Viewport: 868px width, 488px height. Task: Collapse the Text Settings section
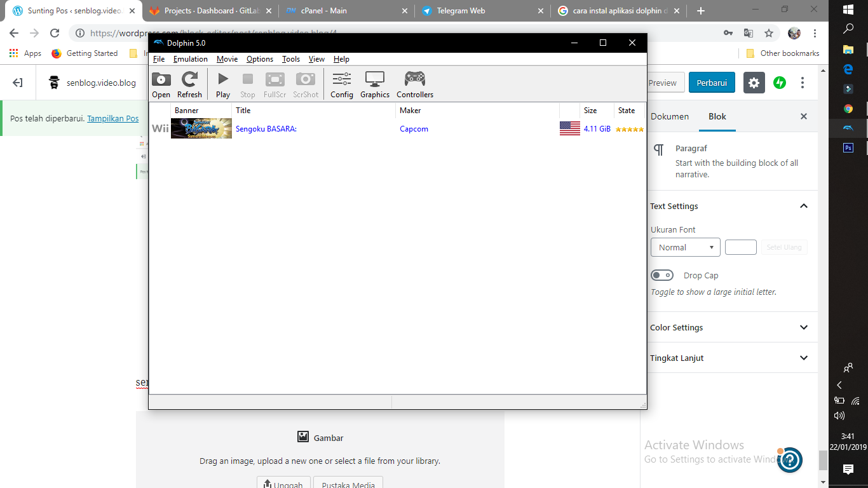pos(803,206)
